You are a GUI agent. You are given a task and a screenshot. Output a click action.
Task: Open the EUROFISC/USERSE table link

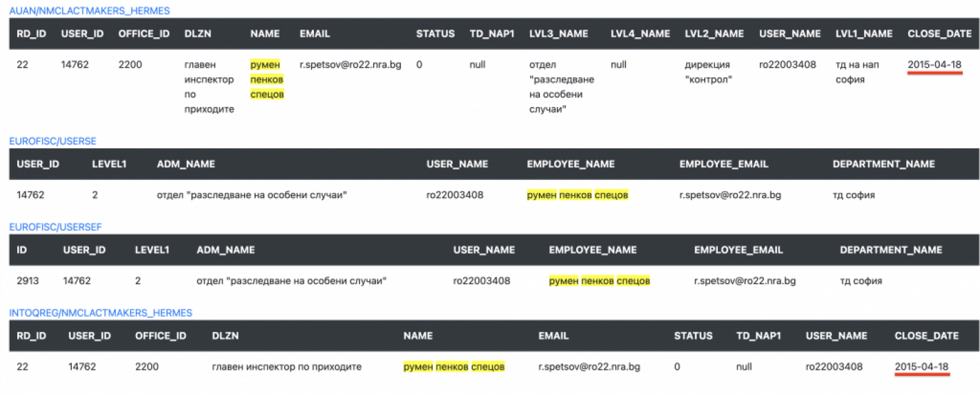tap(52, 141)
